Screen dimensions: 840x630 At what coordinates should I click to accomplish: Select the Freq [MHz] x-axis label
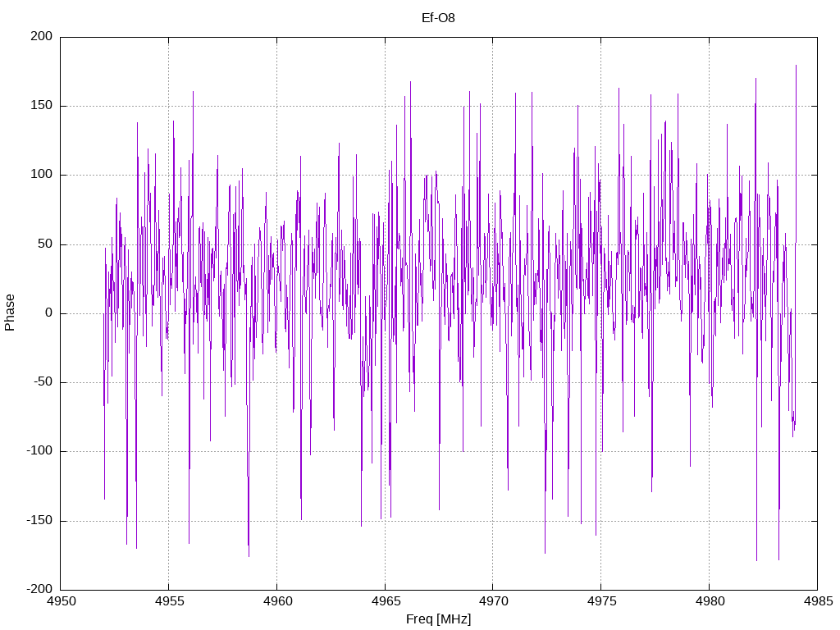click(x=438, y=619)
